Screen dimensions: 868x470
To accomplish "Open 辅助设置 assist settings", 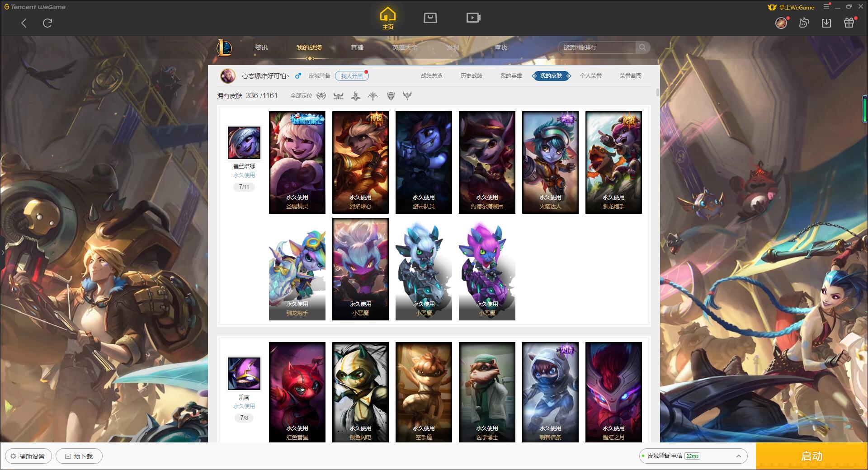I will click(x=28, y=456).
